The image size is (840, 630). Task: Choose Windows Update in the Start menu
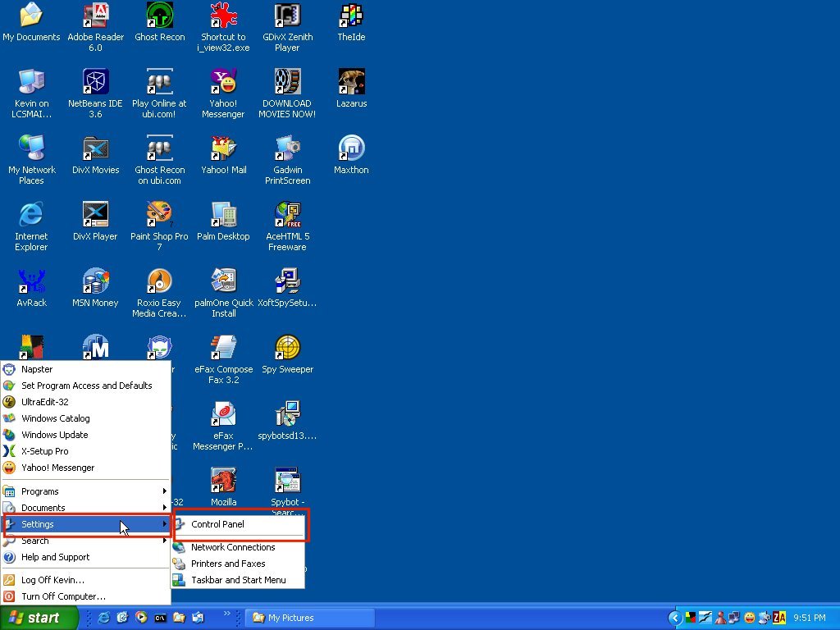point(85,435)
